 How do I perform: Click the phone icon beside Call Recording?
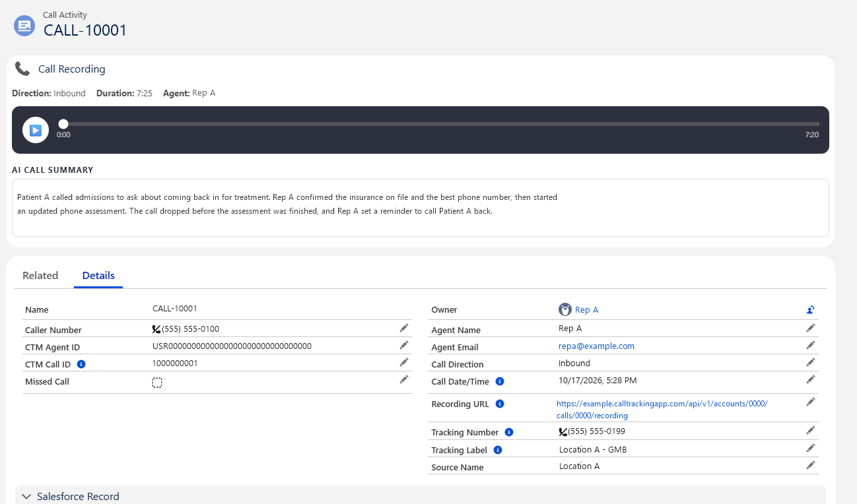(x=22, y=69)
